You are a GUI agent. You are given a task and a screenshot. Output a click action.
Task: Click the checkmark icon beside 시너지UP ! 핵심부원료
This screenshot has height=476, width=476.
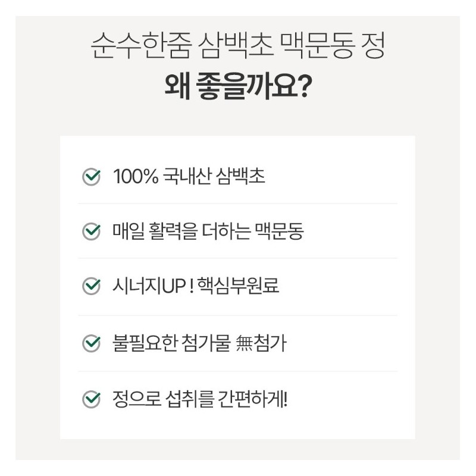[x=92, y=286]
